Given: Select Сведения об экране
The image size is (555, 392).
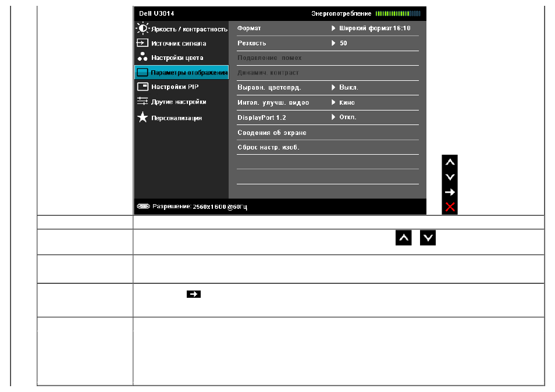Looking at the screenshot, I should [272, 133].
